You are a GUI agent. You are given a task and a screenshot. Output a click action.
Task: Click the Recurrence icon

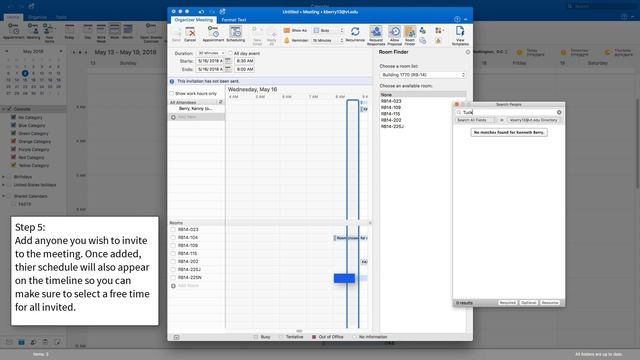point(355,31)
